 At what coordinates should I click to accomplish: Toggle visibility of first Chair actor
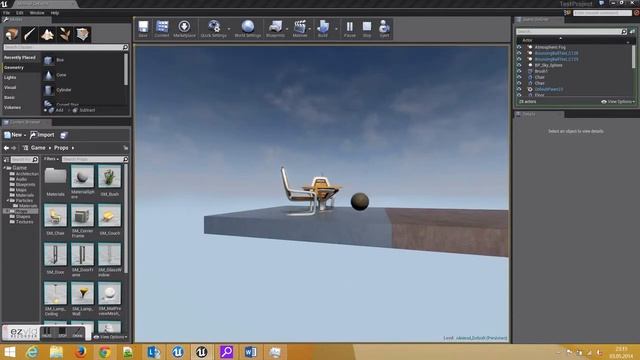[x=519, y=77]
